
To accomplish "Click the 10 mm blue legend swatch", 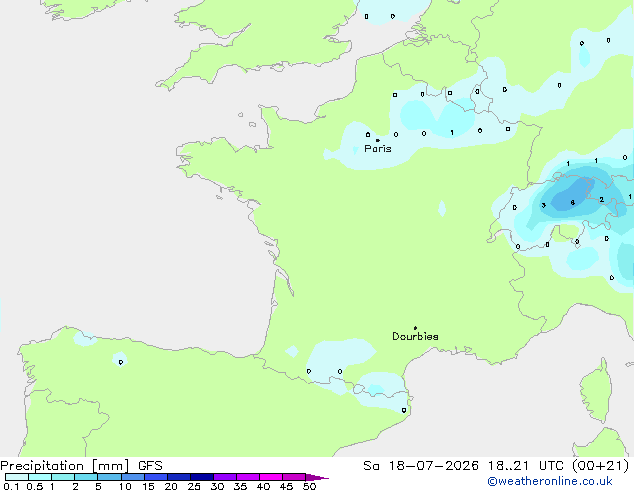I will 133,477.
